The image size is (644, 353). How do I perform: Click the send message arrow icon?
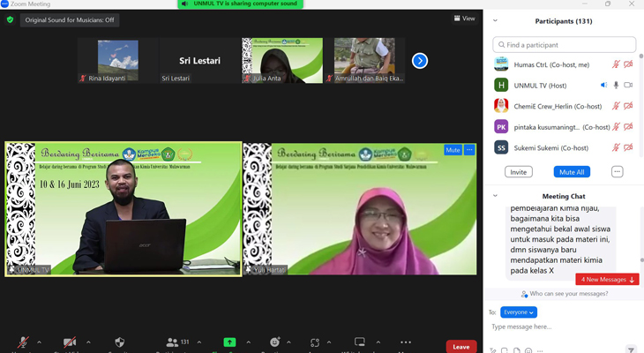point(631,349)
